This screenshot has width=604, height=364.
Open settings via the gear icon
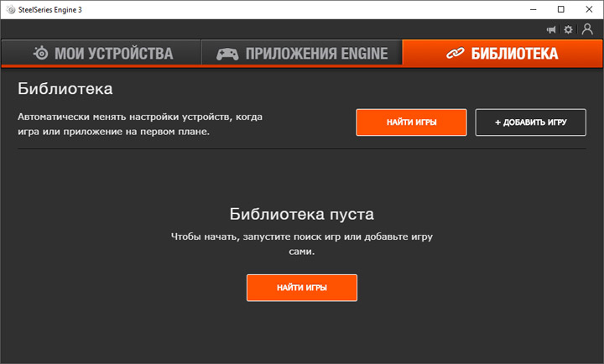point(568,29)
